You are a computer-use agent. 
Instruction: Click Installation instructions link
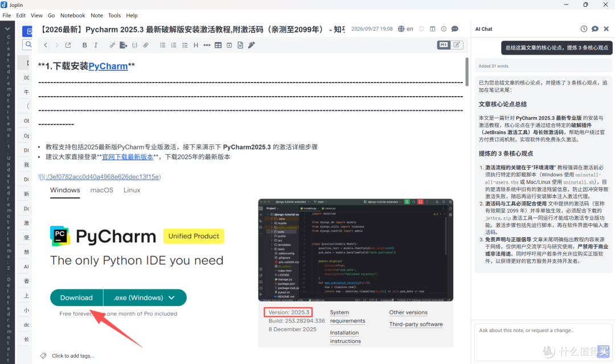(345, 337)
